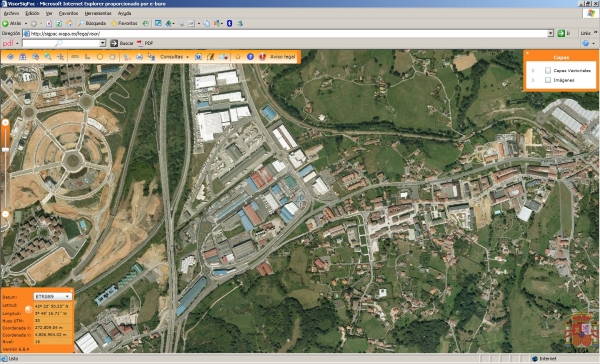Open the Consultas dropdown menu
This screenshot has height=364, width=600.
174,57
